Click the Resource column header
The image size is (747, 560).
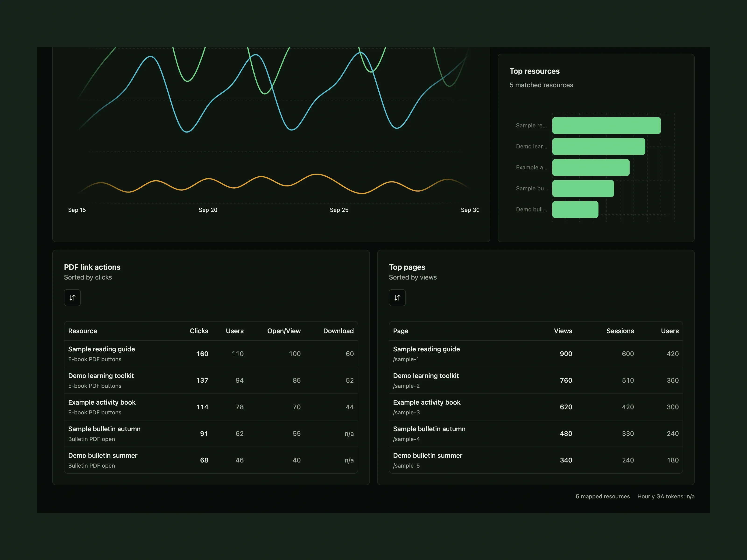pyautogui.click(x=82, y=331)
